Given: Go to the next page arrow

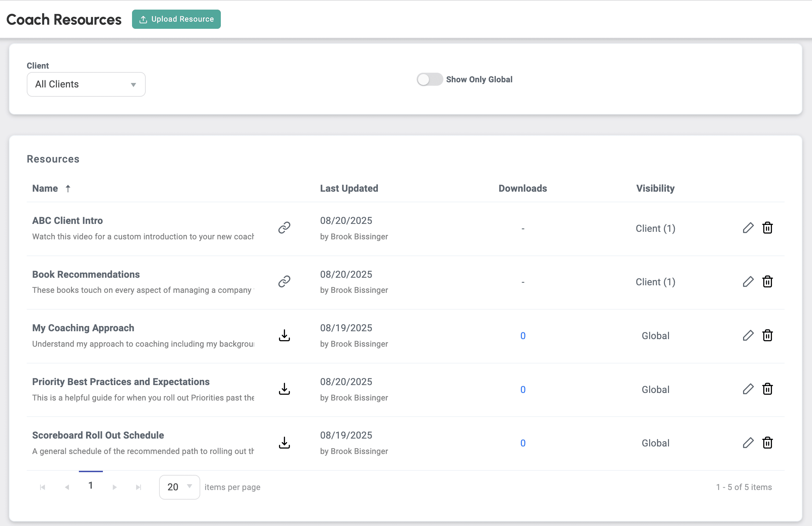Looking at the screenshot, I should [x=115, y=487].
